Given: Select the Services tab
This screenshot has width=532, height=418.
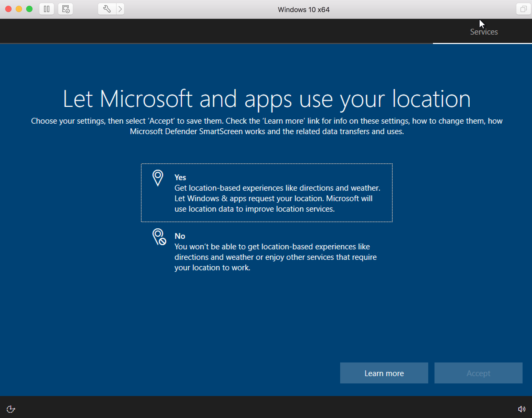Looking at the screenshot, I should point(484,32).
